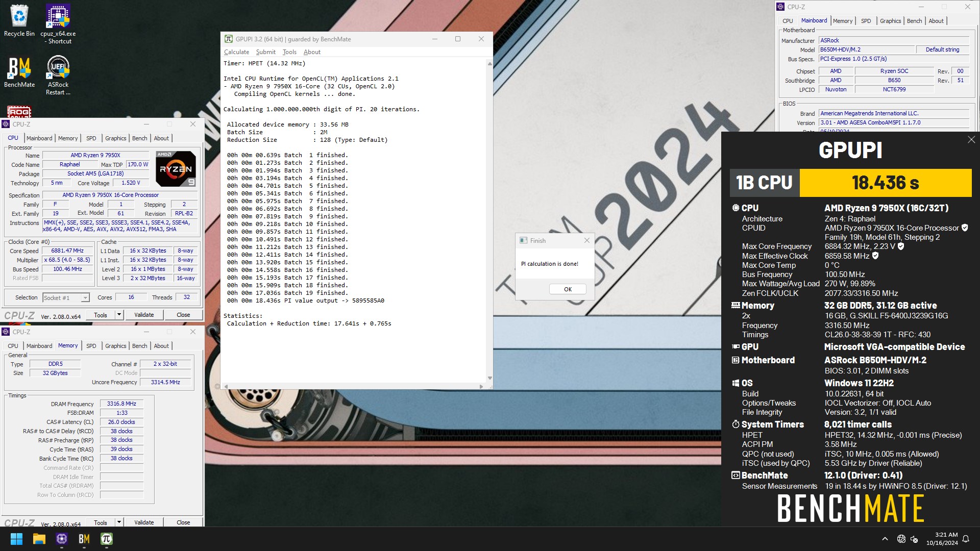
Task: Switch to CPU tab in the CPU-Z Memory window
Action: pos(13,346)
